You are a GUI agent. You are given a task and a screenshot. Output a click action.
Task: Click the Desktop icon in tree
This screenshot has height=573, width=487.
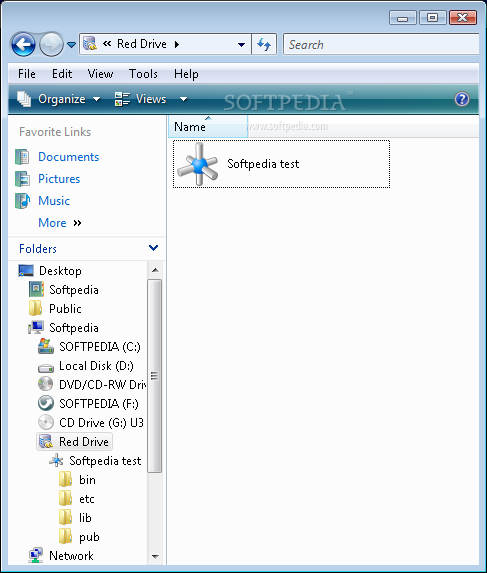point(26,270)
